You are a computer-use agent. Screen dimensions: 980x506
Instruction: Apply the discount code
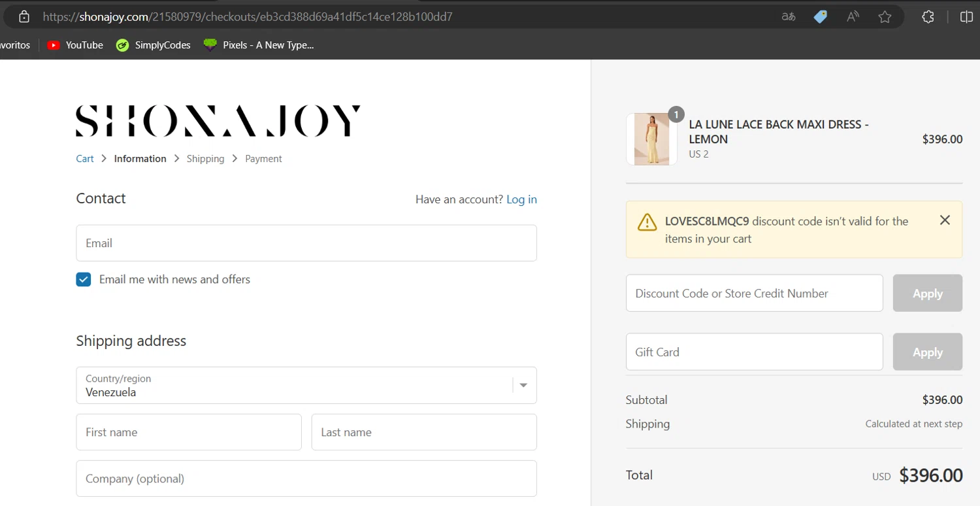pos(927,294)
